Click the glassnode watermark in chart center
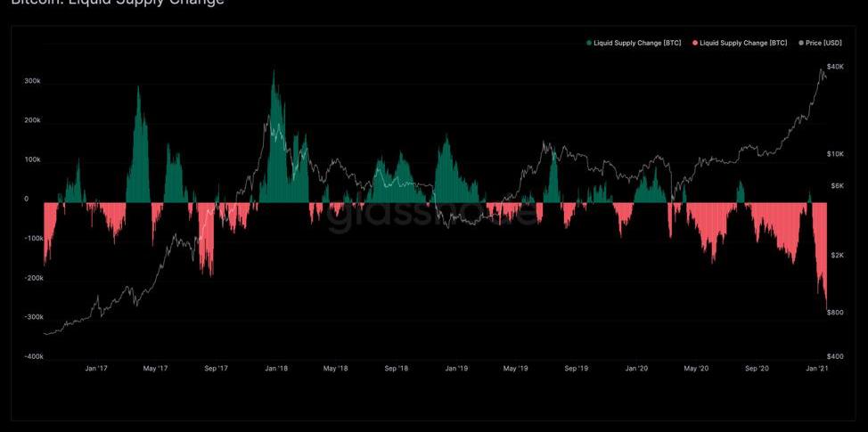Screen dimensions: 868x432 point(433,216)
